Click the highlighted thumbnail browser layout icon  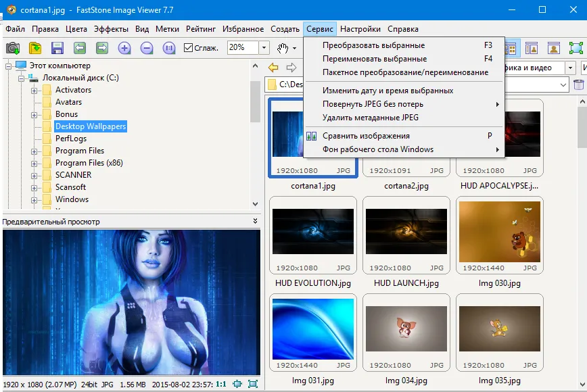click(x=511, y=48)
